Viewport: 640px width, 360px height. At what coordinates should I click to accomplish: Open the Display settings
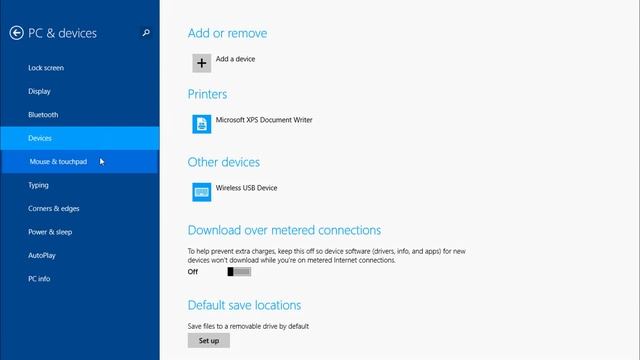pyautogui.click(x=80, y=91)
